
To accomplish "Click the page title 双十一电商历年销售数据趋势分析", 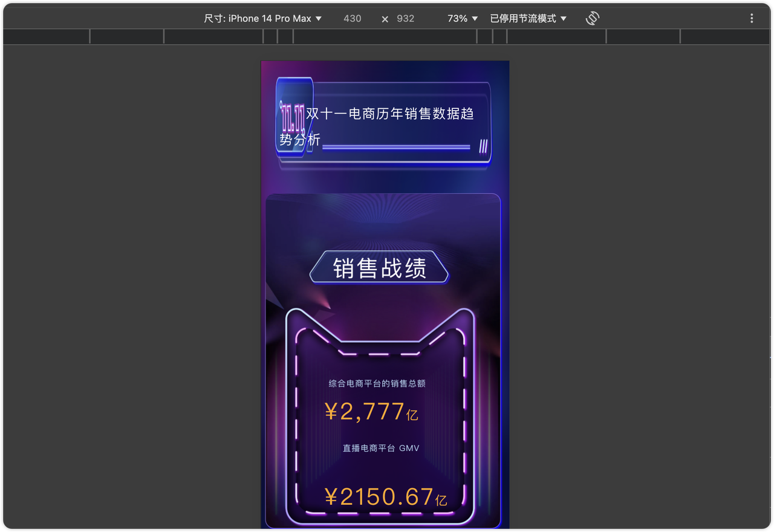I will (377, 126).
